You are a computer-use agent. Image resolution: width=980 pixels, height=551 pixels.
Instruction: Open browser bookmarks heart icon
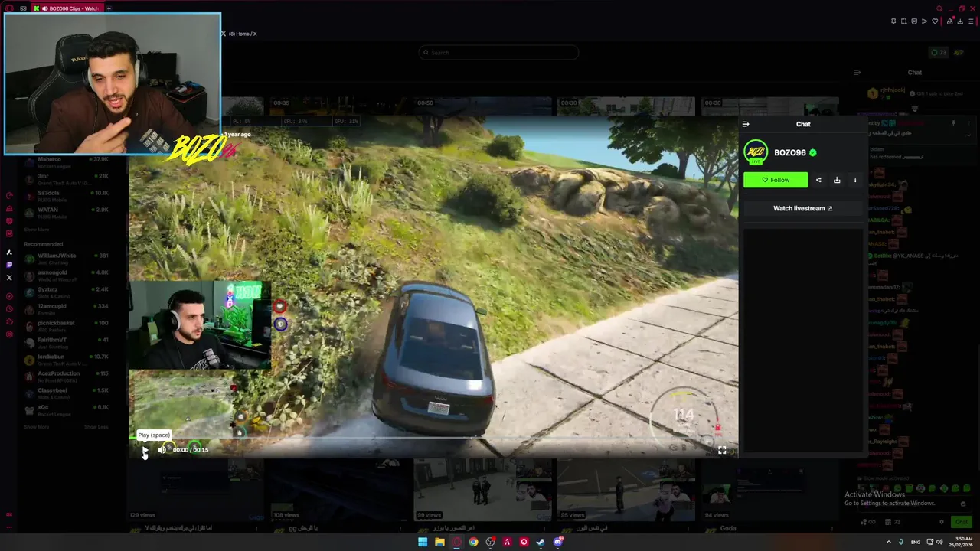(935, 21)
